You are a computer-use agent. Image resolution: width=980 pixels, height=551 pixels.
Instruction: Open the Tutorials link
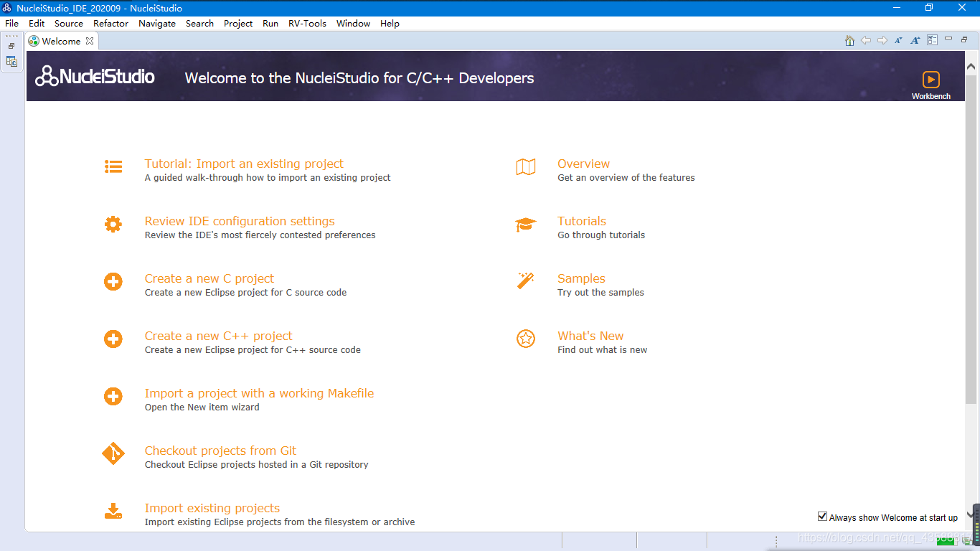[582, 221]
